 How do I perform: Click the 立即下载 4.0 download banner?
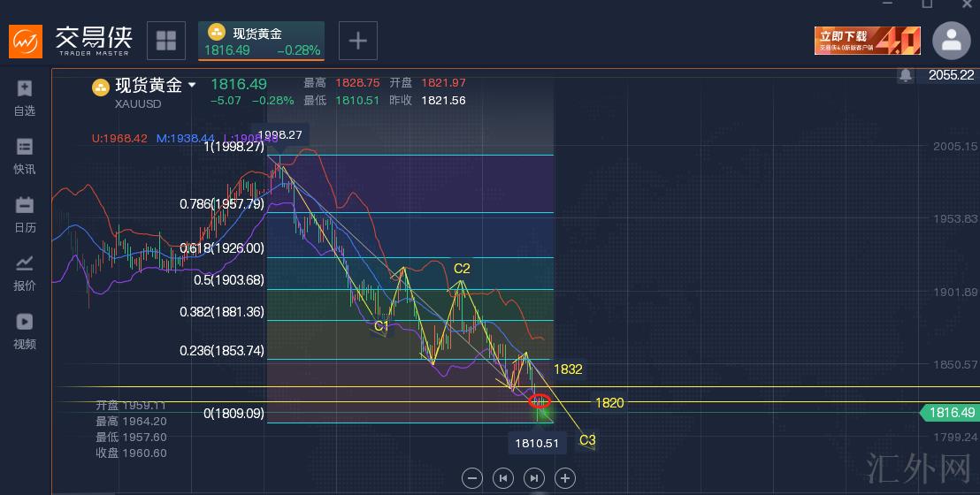tap(867, 41)
